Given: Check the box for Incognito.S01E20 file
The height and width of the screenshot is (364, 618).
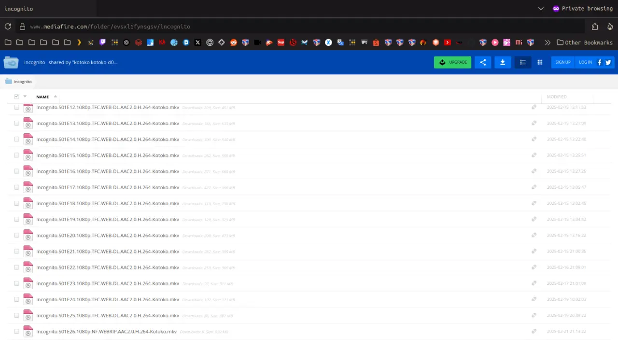Looking at the screenshot, I should click(x=17, y=235).
